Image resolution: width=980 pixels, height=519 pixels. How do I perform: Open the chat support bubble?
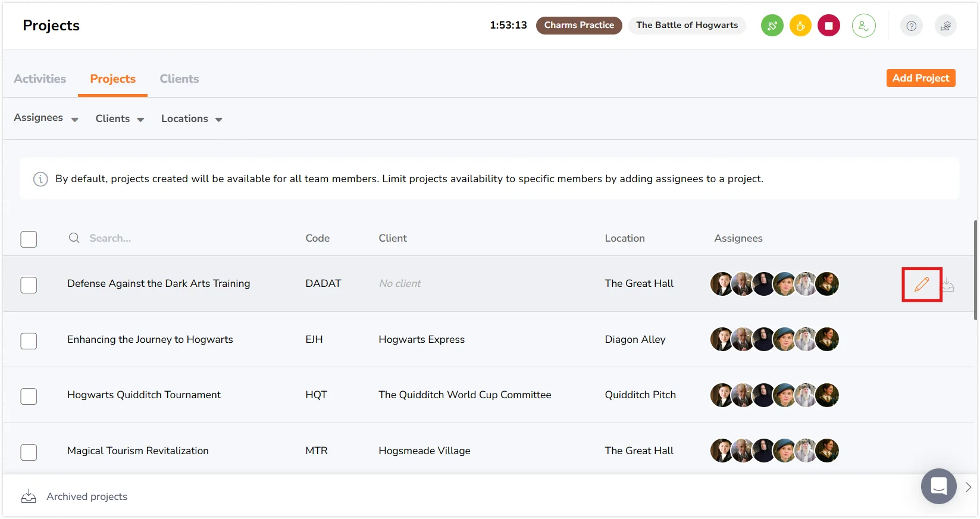pos(938,486)
